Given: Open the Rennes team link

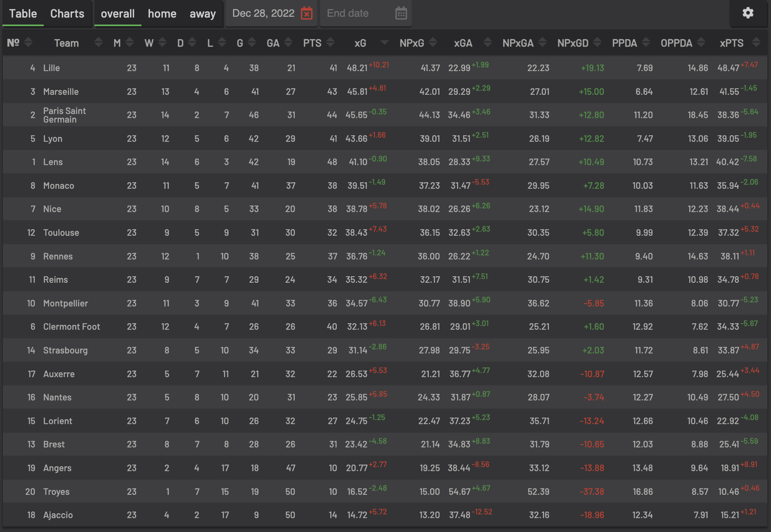Looking at the screenshot, I should click(58, 256).
